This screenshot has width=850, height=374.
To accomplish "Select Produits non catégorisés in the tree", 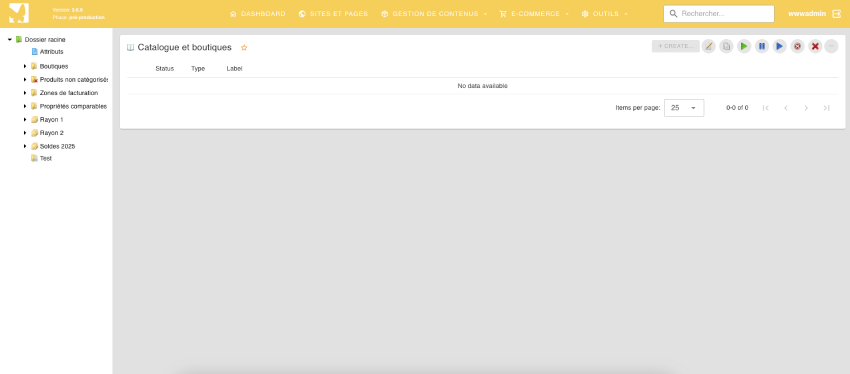I will tap(74, 80).
